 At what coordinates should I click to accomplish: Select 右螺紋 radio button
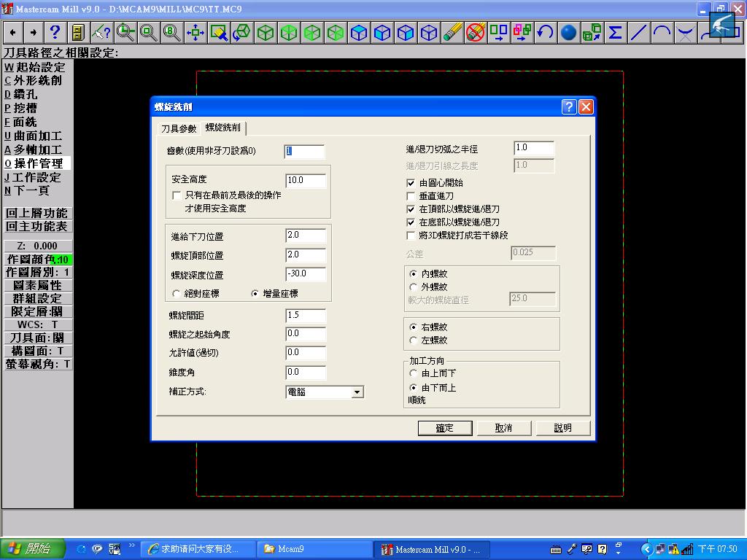pyautogui.click(x=413, y=327)
